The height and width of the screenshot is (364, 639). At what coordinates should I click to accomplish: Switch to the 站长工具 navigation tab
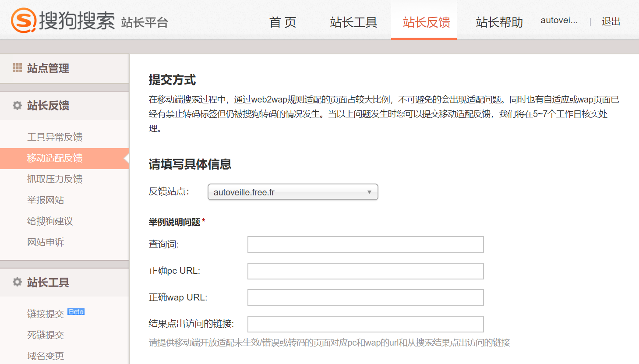pos(353,22)
